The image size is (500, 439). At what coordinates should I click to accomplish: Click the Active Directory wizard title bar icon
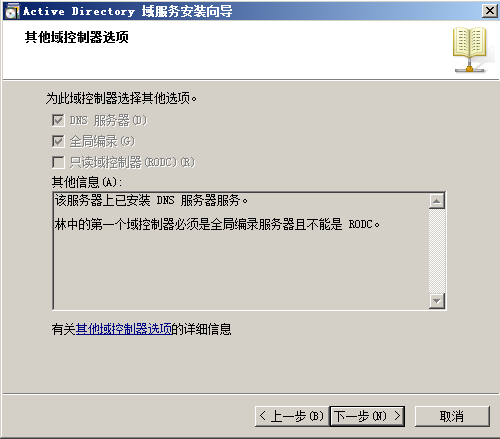click(x=12, y=11)
